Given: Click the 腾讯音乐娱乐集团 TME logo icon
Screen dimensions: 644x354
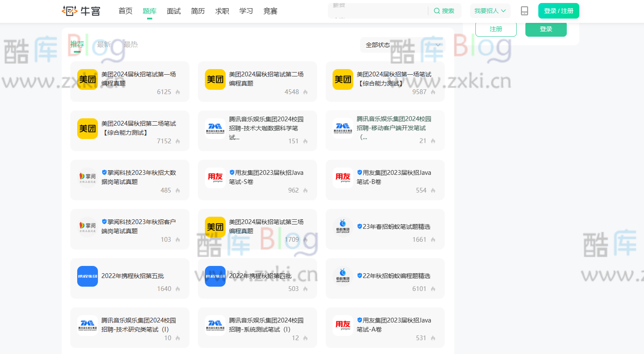Looking at the screenshot, I should coord(215,129).
